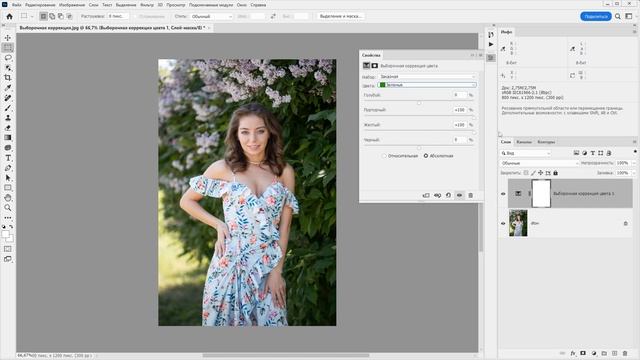Image resolution: width=640 pixels, height=360 pixels.
Task: Delete layer with Layers panel trash icon
Action: pyautogui.click(x=625, y=353)
